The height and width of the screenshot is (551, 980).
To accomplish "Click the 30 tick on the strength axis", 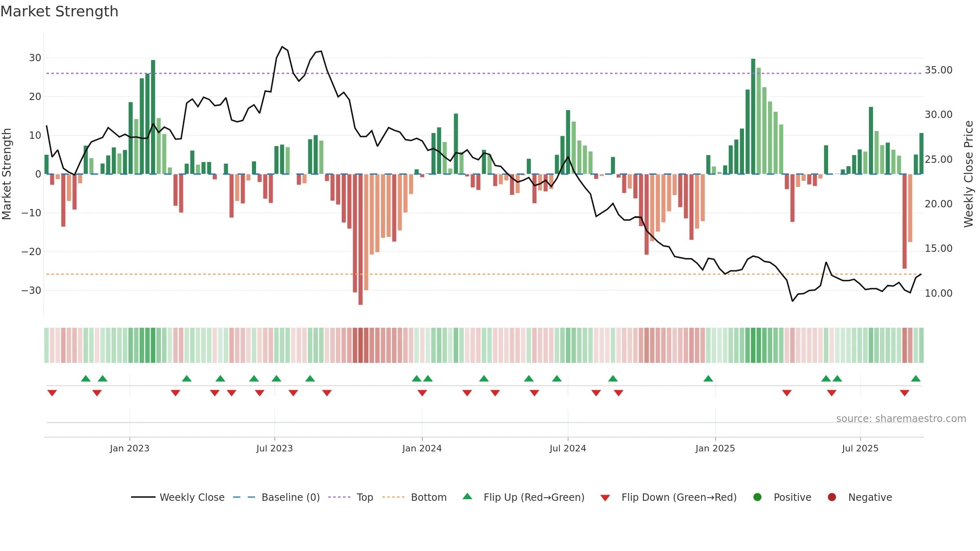I will (x=35, y=58).
